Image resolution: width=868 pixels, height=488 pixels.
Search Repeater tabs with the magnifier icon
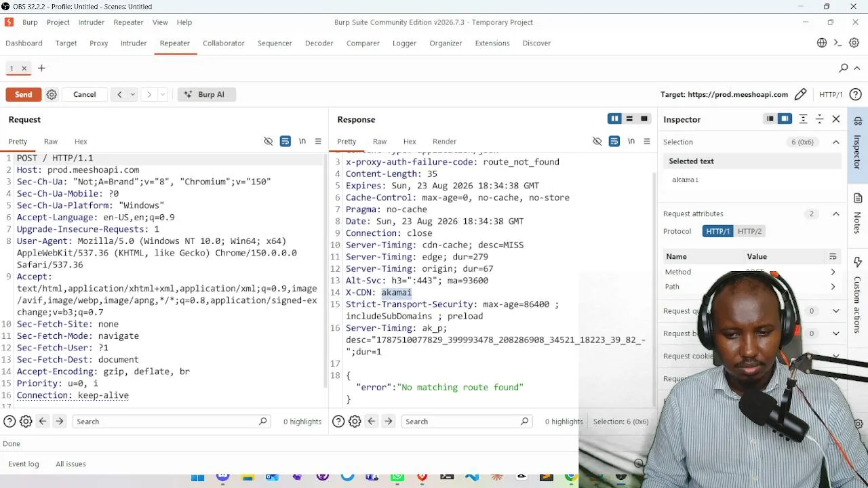point(844,68)
